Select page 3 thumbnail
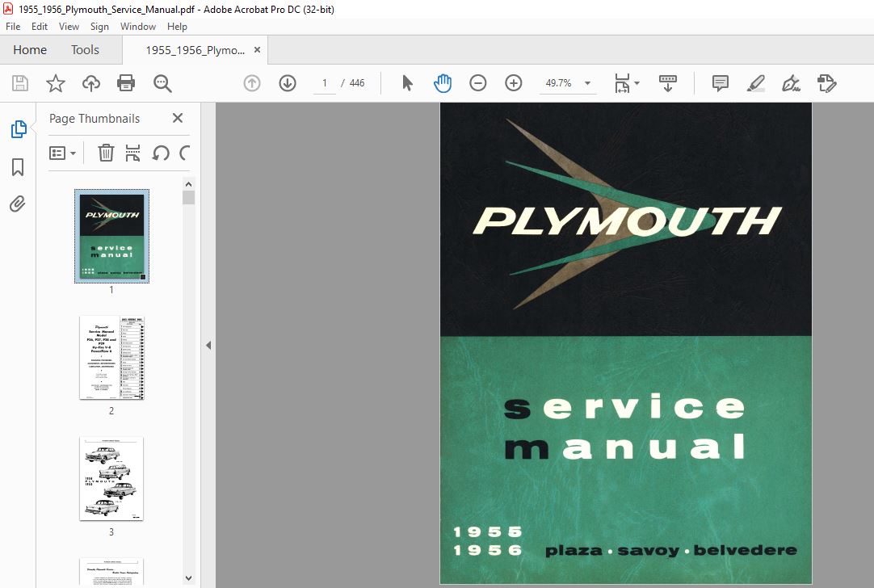Image resolution: width=874 pixels, height=588 pixels. (x=111, y=479)
